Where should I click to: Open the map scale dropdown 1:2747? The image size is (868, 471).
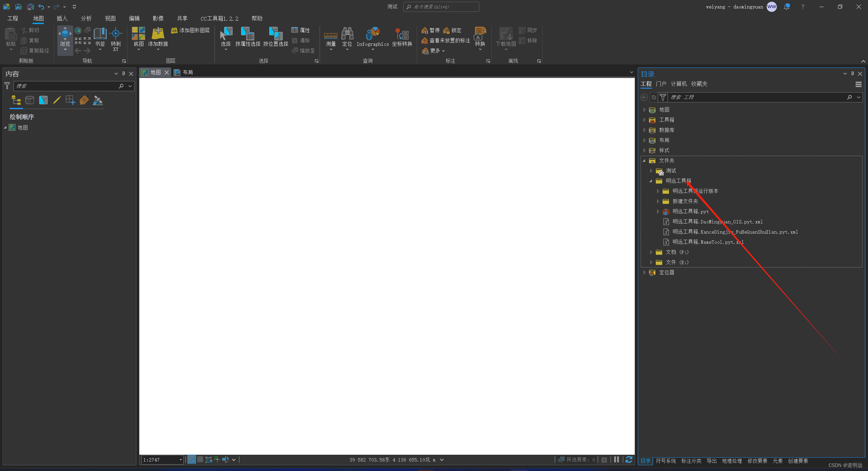point(180,460)
